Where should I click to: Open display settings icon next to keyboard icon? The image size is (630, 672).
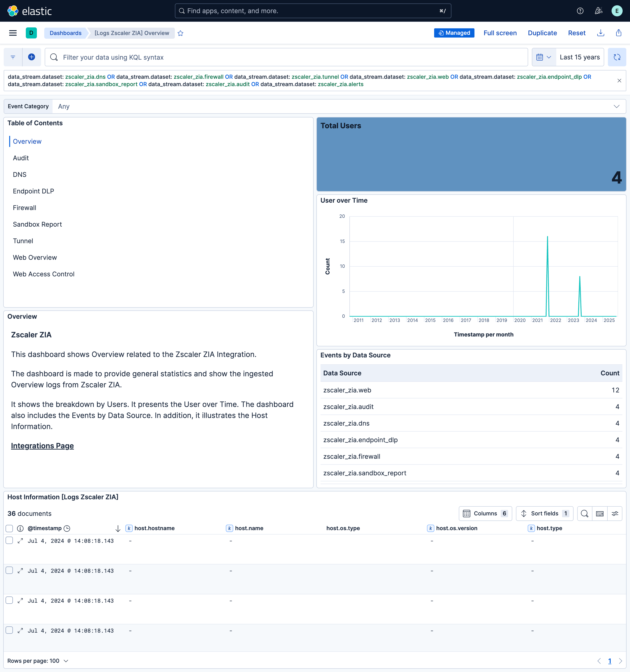coord(615,514)
